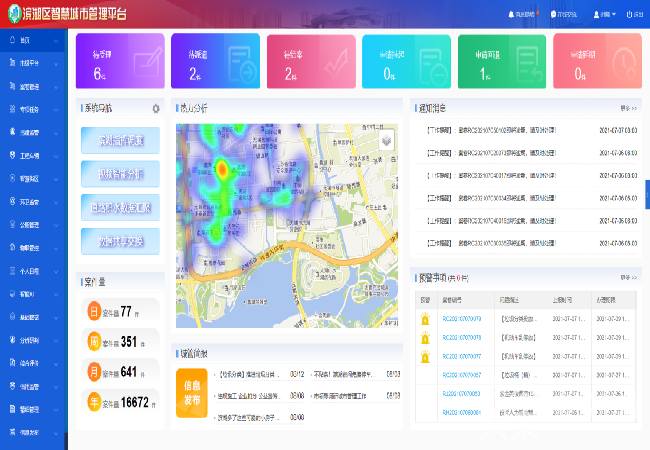The height and width of the screenshot is (450, 650).
Task: Expand the 首页 sidebar menu chevron
Action: coord(57,40)
